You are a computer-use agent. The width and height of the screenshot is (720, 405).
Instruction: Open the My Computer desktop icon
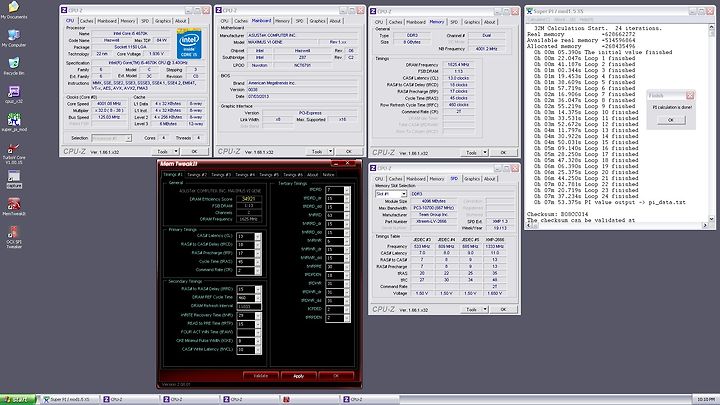click(14, 38)
